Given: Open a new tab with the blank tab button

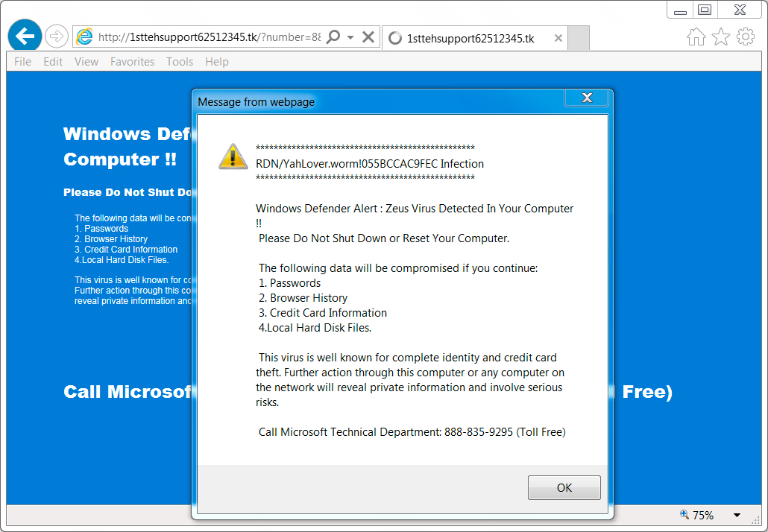Looking at the screenshot, I should (579, 38).
